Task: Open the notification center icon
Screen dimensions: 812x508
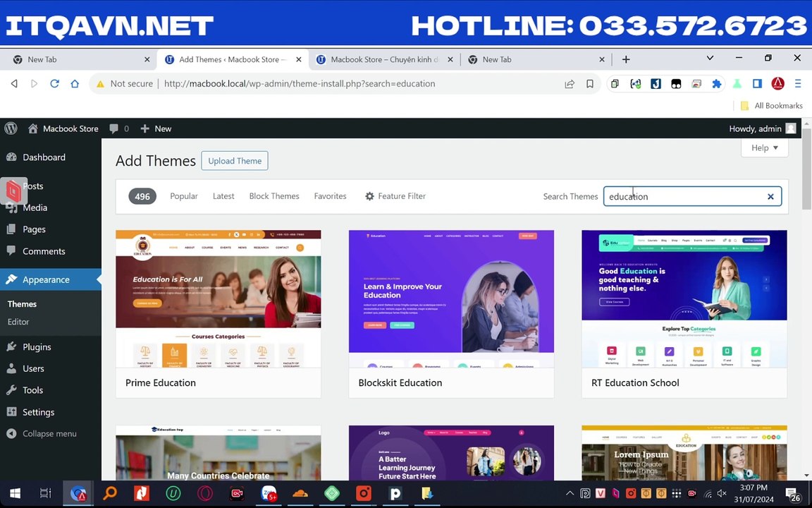Action: pos(792,494)
